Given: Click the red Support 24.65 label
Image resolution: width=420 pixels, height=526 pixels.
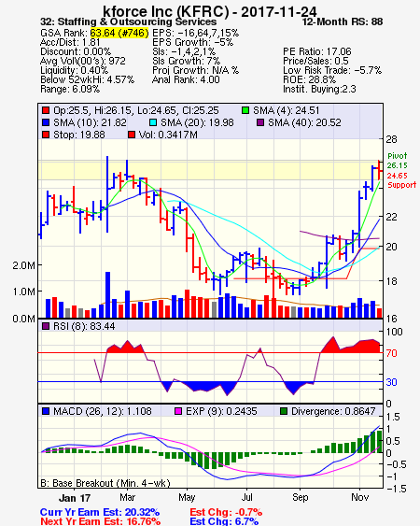Looking at the screenshot, I should pos(401,180).
